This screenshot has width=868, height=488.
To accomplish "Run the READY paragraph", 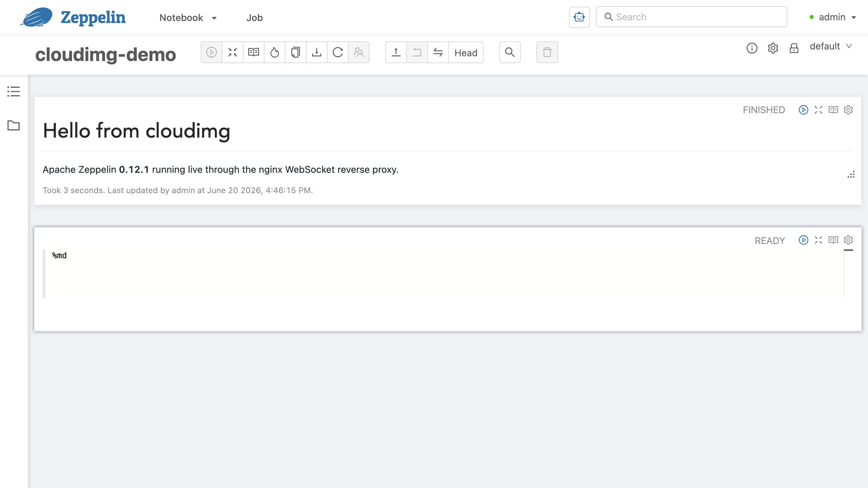I will [x=803, y=240].
